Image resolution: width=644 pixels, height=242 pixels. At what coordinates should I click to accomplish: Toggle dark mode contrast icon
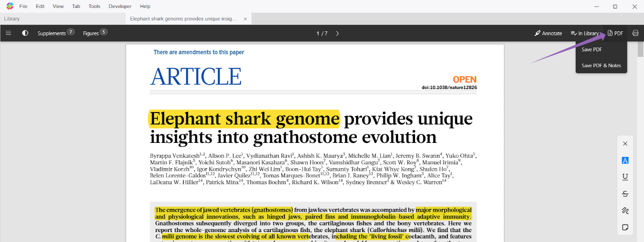(x=25, y=33)
